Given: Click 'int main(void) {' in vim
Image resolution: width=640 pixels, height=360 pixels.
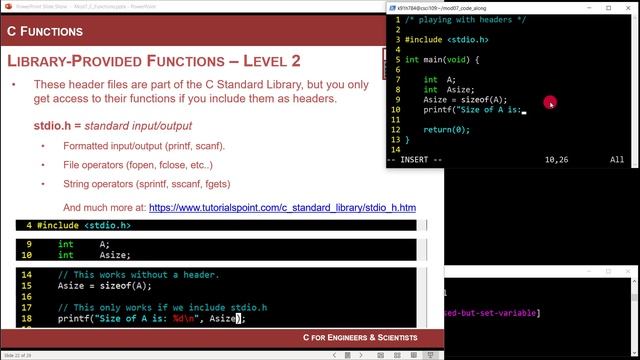Looking at the screenshot, I should pos(442,60).
